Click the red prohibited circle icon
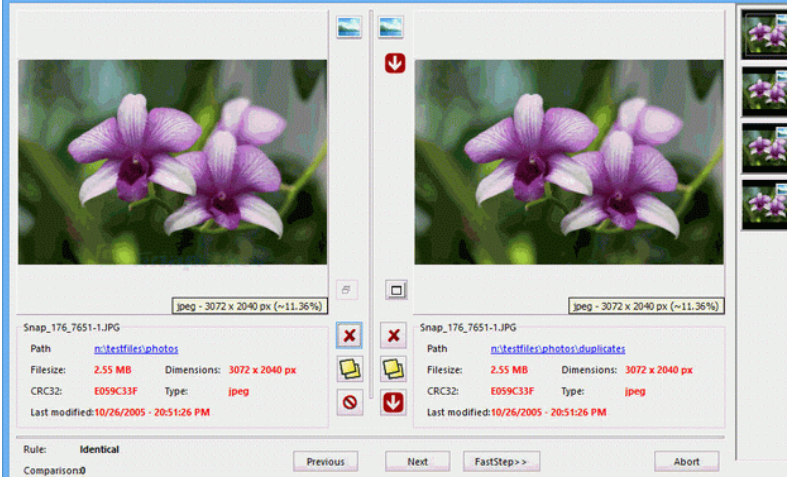Screen dimensions: 787x477 pyautogui.click(x=350, y=402)
